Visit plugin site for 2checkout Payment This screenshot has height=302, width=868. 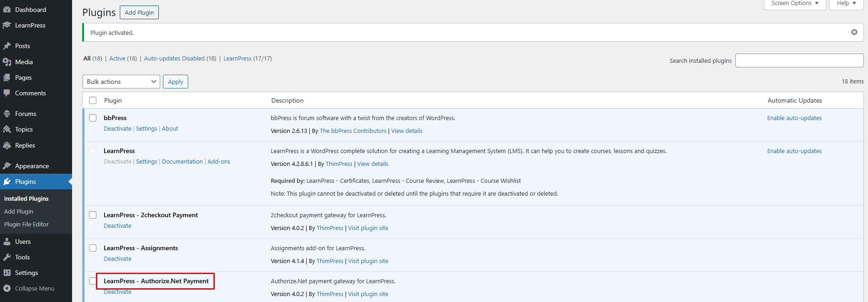368,228
